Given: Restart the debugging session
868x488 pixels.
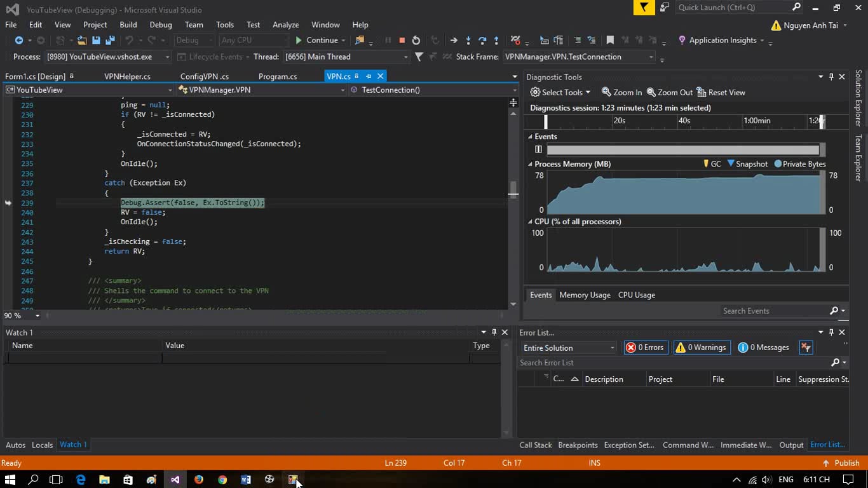Looking at the screenshot, I should 416,40.
